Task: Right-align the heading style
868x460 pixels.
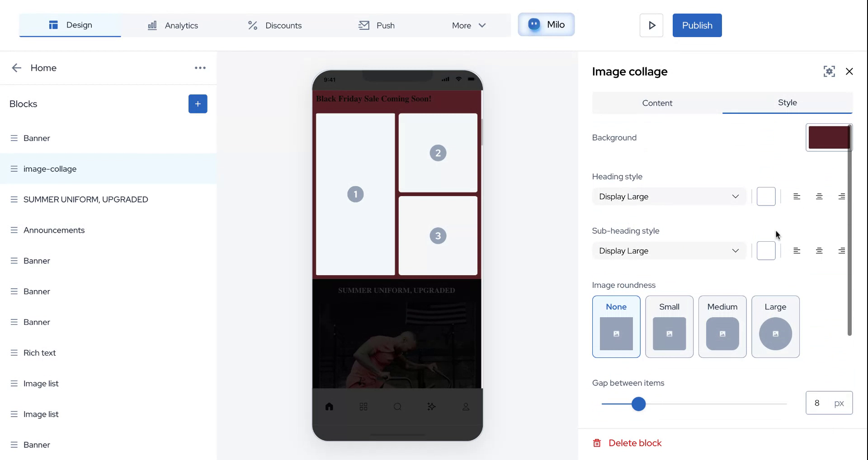Action: click(x=841, y=197)
